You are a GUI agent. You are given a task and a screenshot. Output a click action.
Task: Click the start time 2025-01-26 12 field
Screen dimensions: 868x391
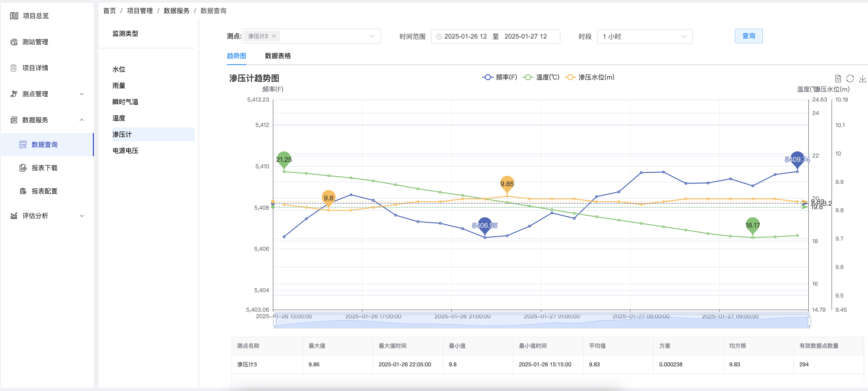coord(465,36)
